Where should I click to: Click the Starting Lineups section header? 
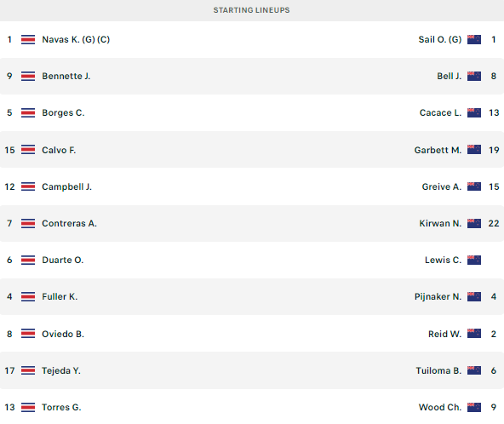(x=252, y=10)
